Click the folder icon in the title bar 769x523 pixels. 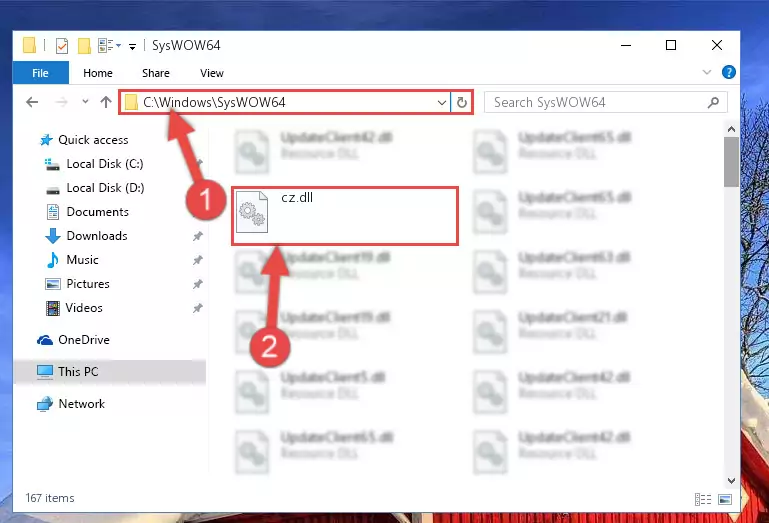point(29,45)
